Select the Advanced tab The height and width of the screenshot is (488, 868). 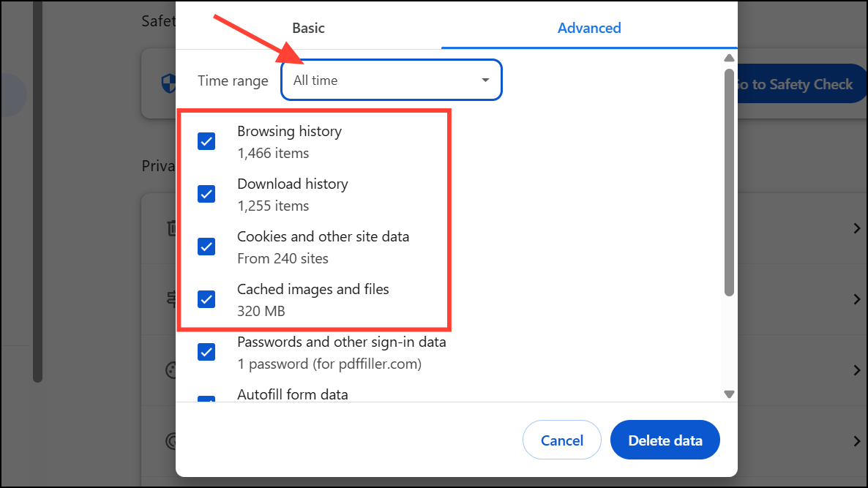[x=588, y=28]
